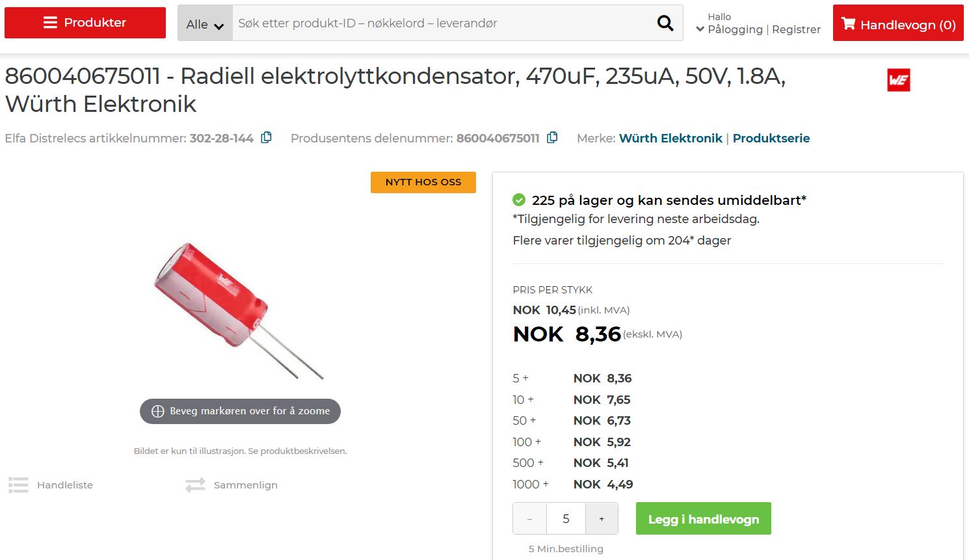969x560 pixels.
Task: Click the zoom hint on product image
Action: point(240,411)
